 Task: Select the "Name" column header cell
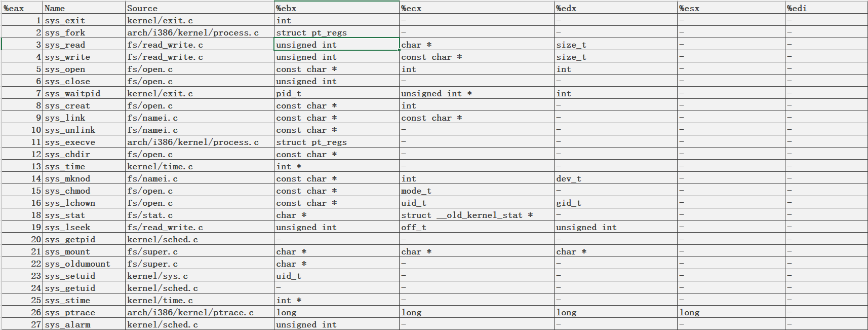[x=84, y=8]
